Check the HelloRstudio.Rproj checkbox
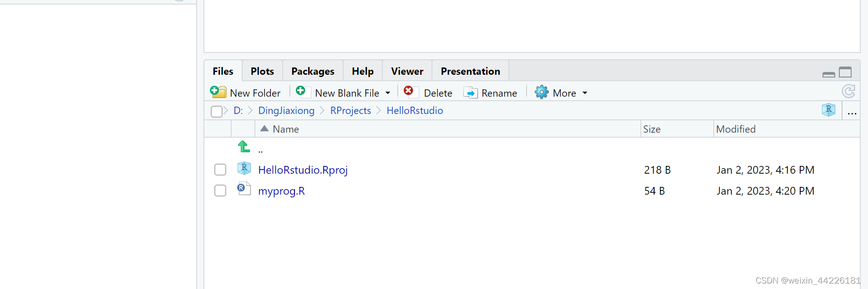868x289 pixels. pos(220,170)
